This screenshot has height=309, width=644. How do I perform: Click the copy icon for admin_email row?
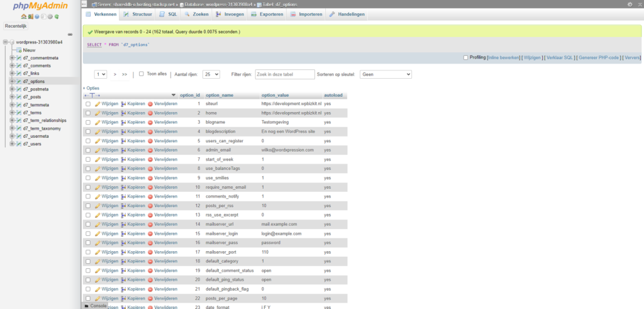(x=123, y=150)
